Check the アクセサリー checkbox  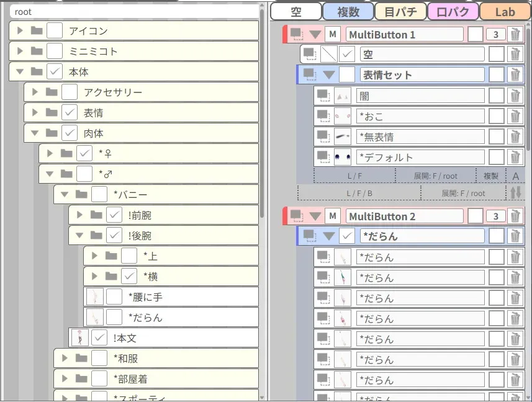(69, 92)
